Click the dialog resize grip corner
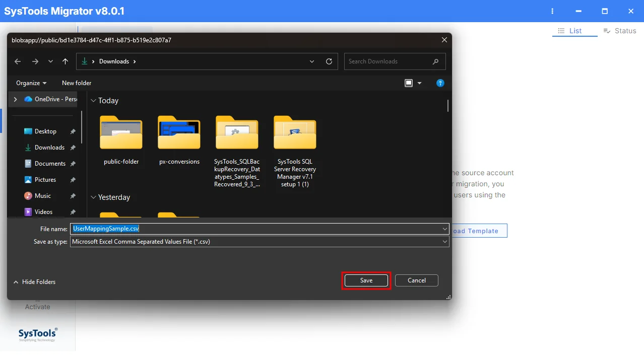This screenshot has width=644, height=361. pyautogui.click(x=448, y=297)
